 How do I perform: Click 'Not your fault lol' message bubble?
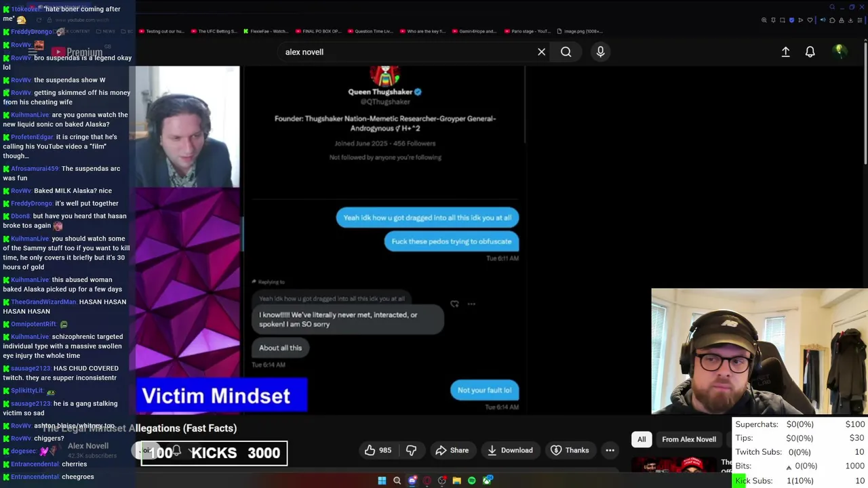pyautogui.click(x=484, y=390)
